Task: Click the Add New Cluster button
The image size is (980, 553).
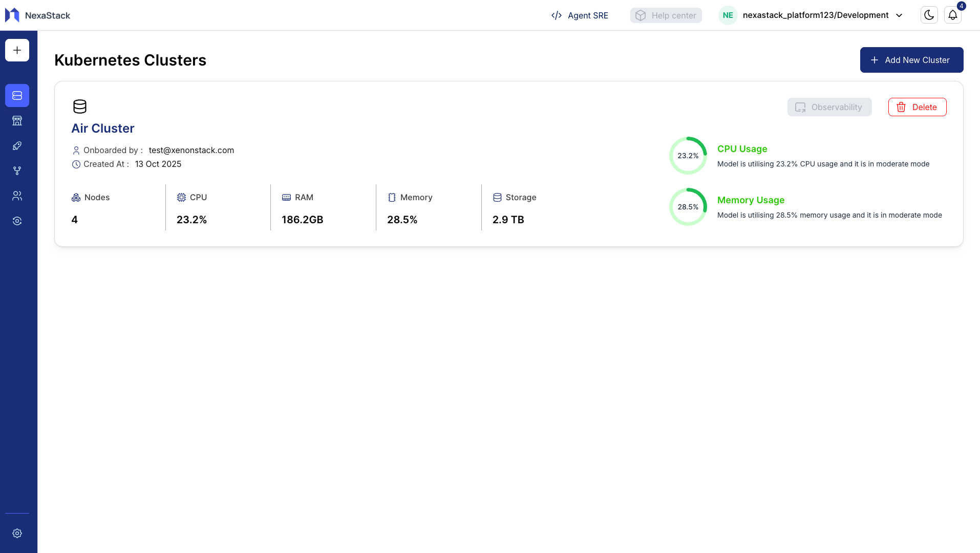Action: click(911, 60)
